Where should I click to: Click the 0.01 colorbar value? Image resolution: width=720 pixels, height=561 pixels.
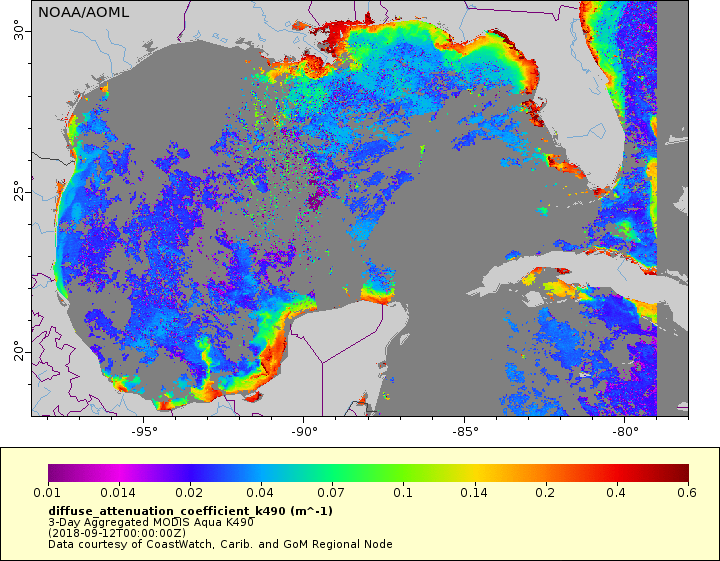(47, 493)
